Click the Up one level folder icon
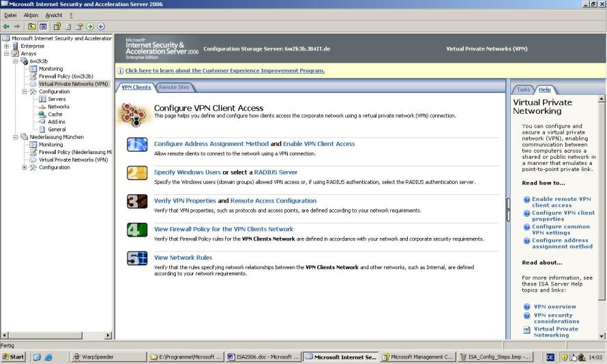 tap(32, 27)
